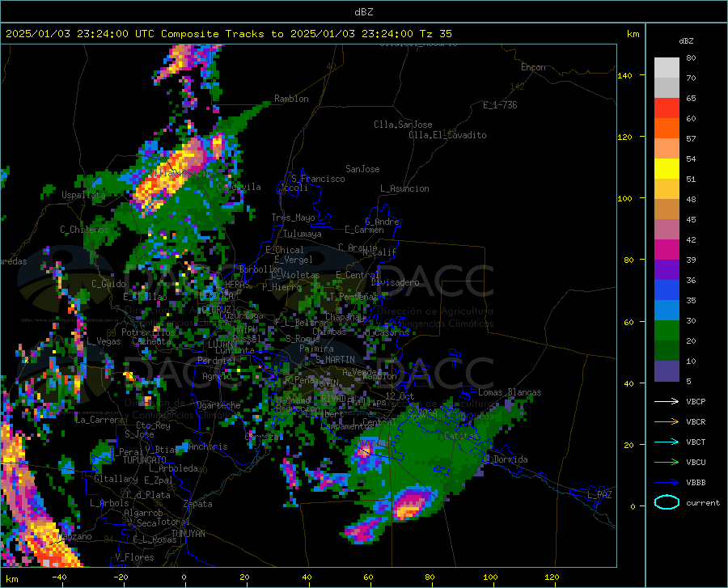Click the L_Vegas label

click(104, 341)
